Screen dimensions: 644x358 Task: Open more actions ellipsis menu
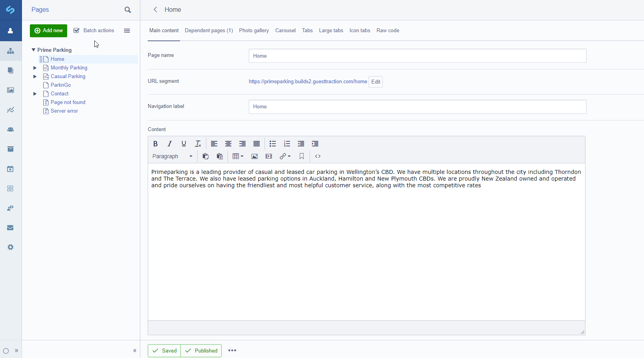pyautogui.click(x=232, y=351)
